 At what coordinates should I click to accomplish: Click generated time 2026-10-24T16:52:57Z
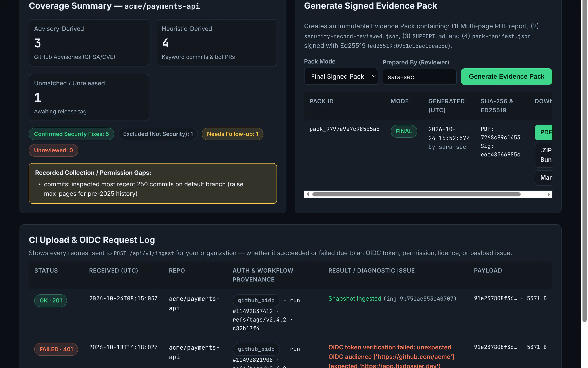point(449,134)
